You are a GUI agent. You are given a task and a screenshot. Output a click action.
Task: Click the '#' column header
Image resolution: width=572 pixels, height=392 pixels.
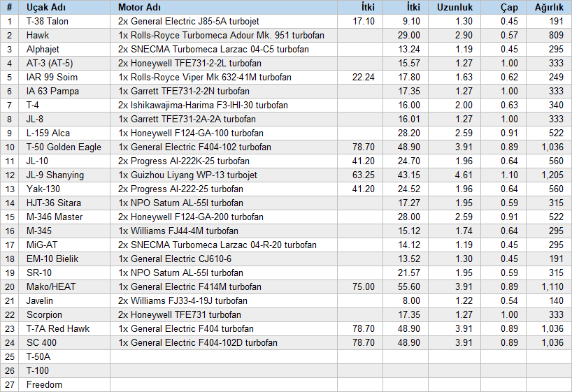pyautogui.click(x=10, y=7)
